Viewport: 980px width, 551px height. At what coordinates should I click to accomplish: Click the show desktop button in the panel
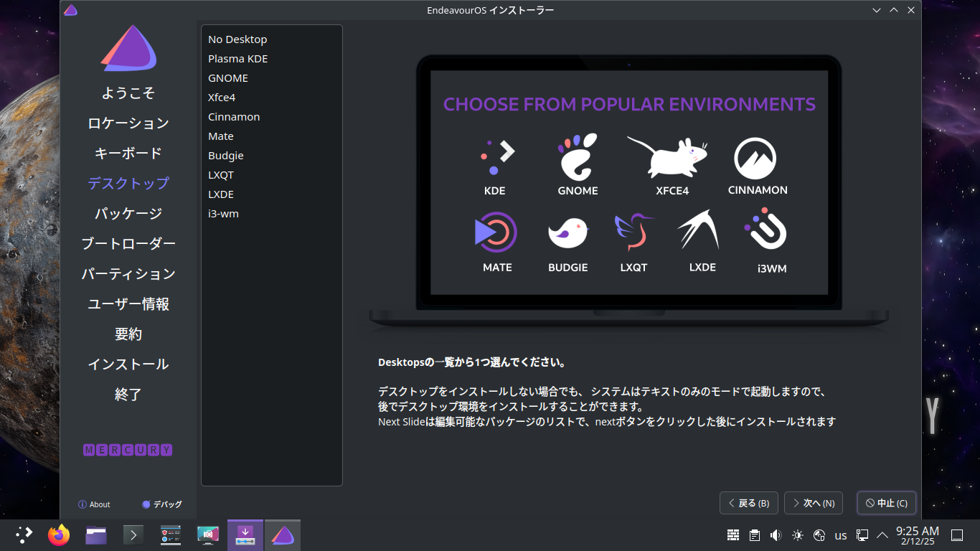coord(957,535)
